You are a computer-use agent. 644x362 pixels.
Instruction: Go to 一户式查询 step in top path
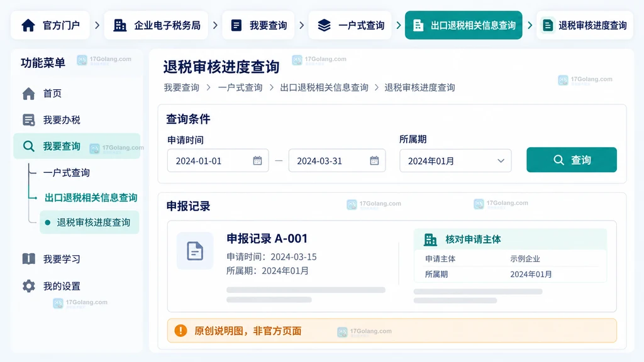(x=350, y=25)
